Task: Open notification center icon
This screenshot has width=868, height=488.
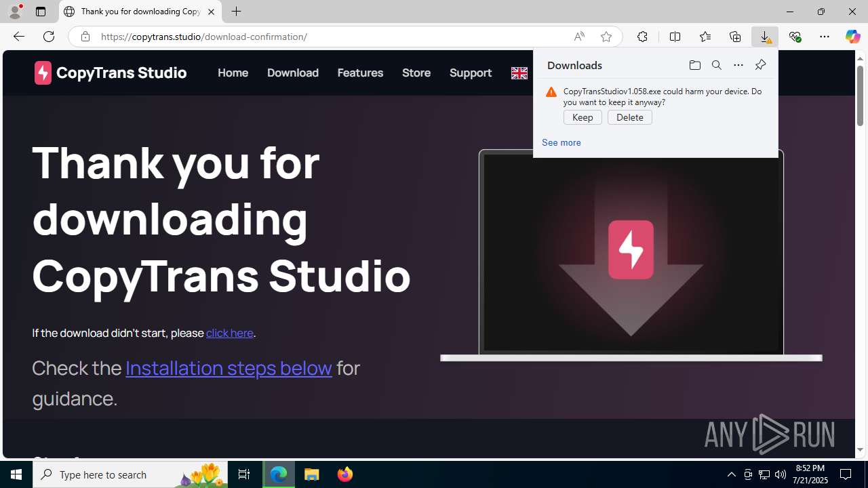Action: [x=846, y=474]
